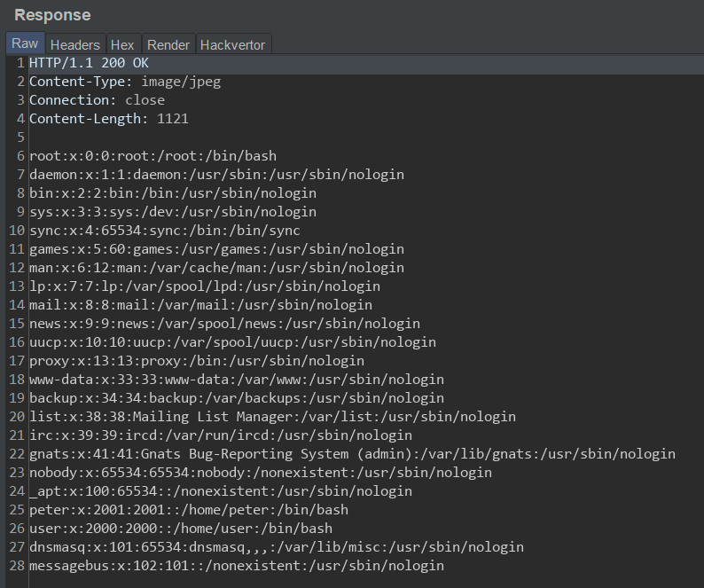Click the peter:x:2001 passwd entry
The image size is (704, 588).
(x=189, y=510)
